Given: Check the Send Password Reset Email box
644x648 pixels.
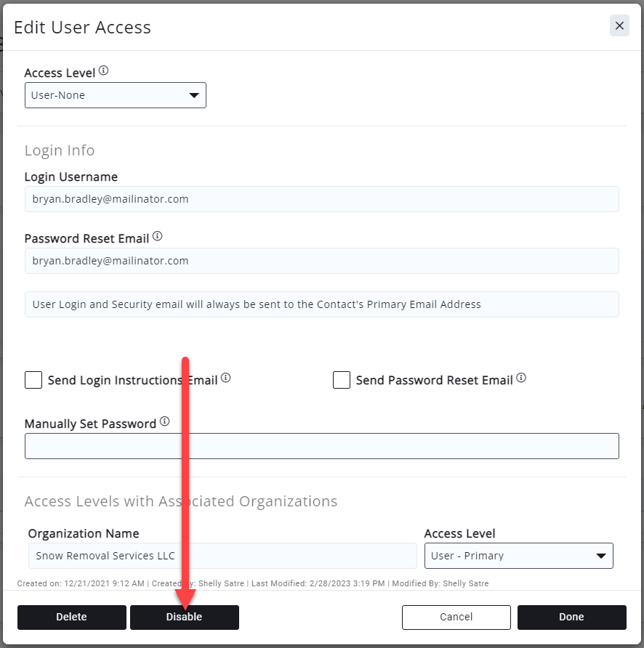Looking at the screenshot, I should [x=342, y=380].
